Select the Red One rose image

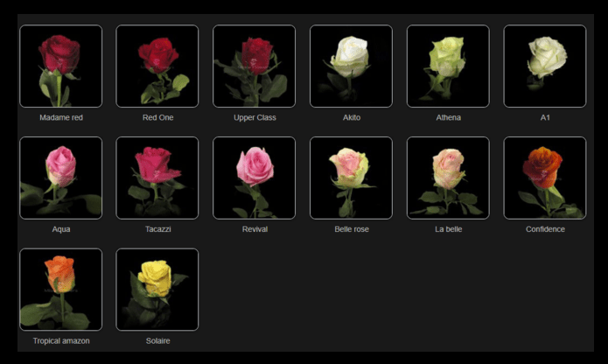157,66
